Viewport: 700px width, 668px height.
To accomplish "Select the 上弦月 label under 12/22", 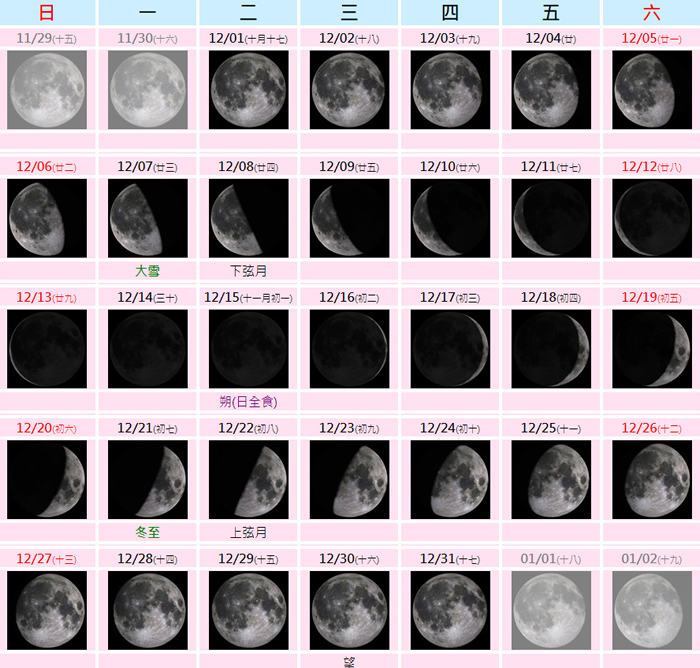I will [x=248, y=532].
